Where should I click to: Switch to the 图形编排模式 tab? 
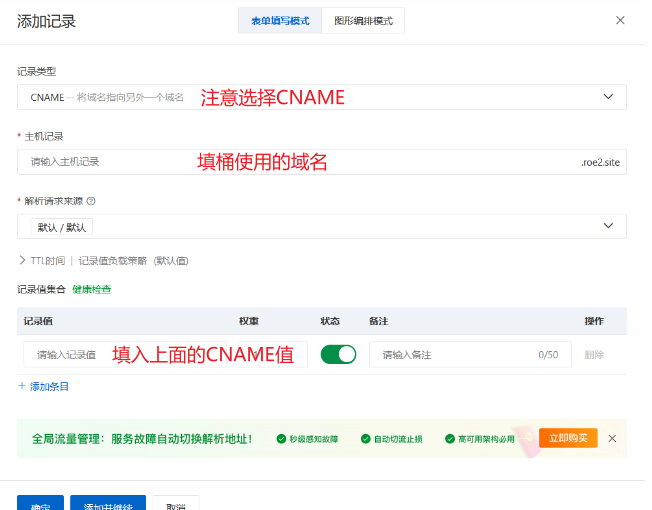tap(363, 21)
